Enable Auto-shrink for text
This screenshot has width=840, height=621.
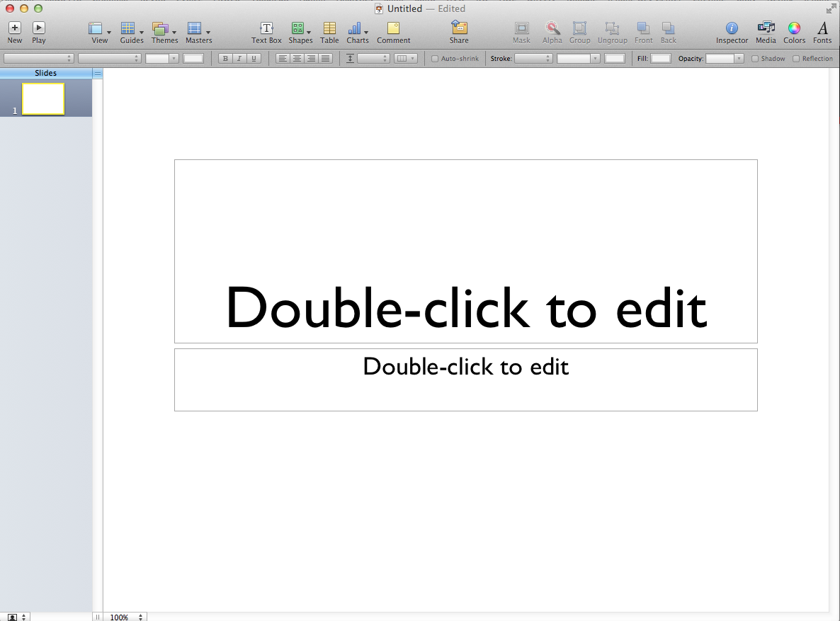[436, 58]
